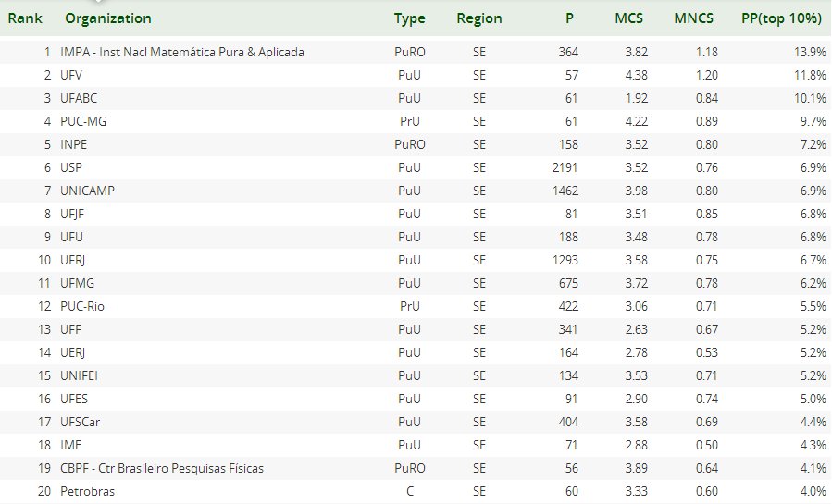832x504 pixels.
Task: Click the UFRJ organization name
Action: 73,260
